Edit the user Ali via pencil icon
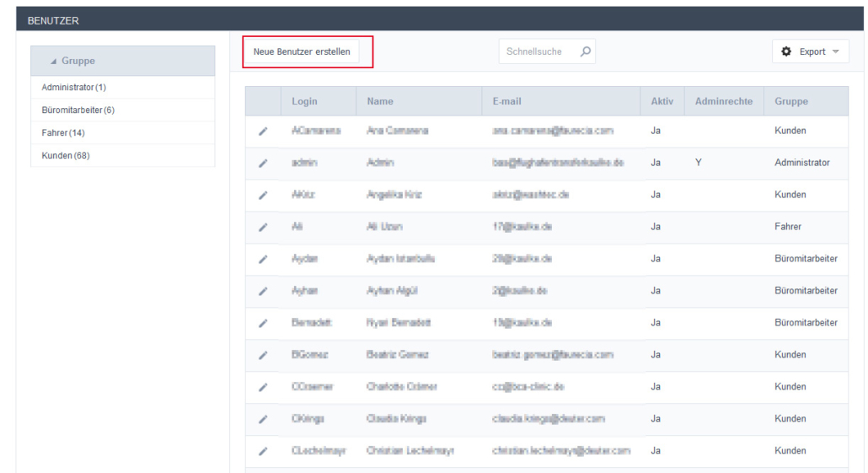The width and height of the screenshot is (868, 473). point(263,227)
